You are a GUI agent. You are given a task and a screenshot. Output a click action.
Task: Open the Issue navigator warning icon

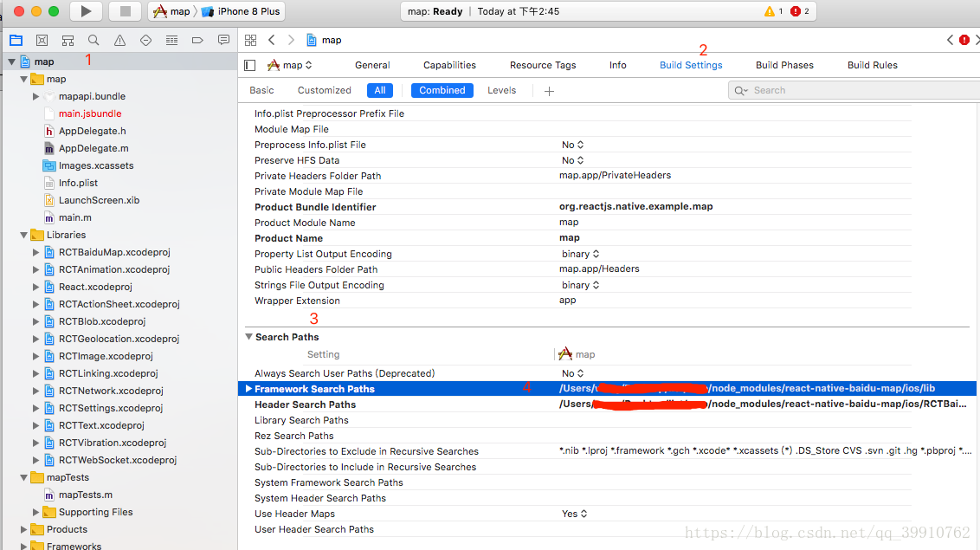tap(119, 40)
